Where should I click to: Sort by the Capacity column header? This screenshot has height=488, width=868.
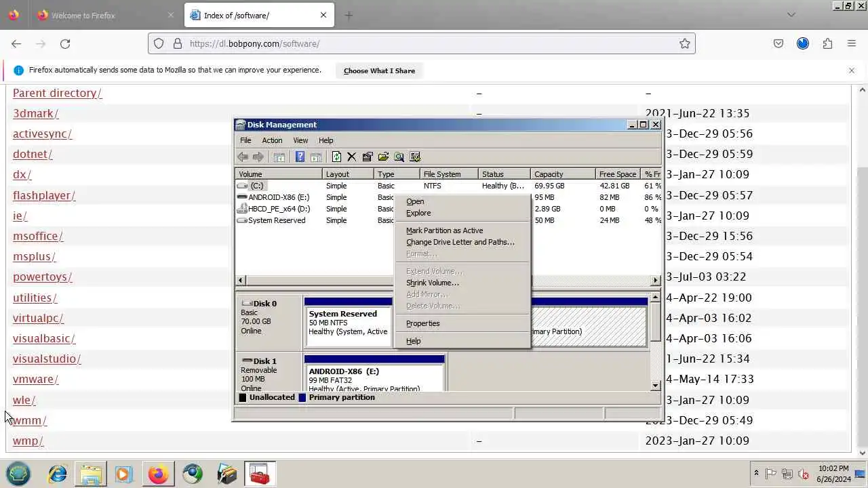563,174
